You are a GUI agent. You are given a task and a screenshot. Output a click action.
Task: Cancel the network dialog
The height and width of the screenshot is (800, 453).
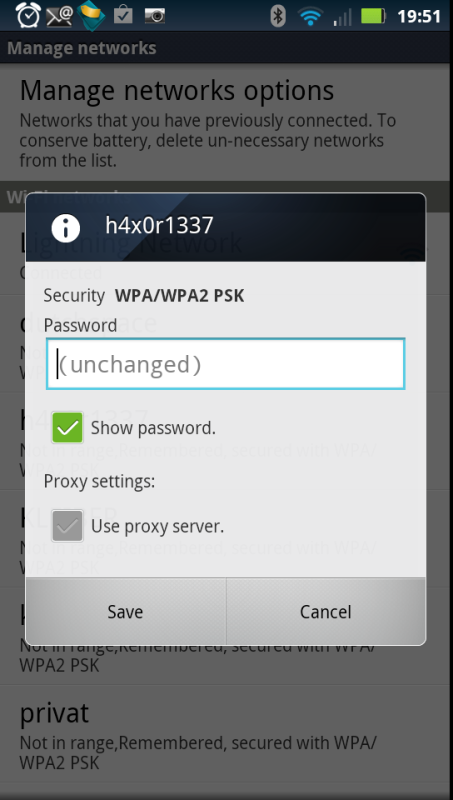coord(326,611)
